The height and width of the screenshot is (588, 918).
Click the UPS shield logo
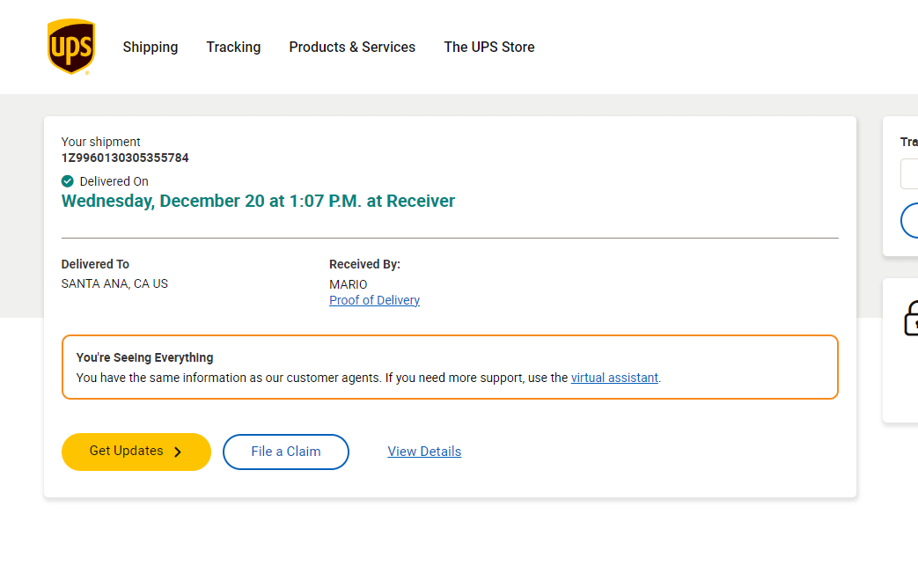click(70, 47)
